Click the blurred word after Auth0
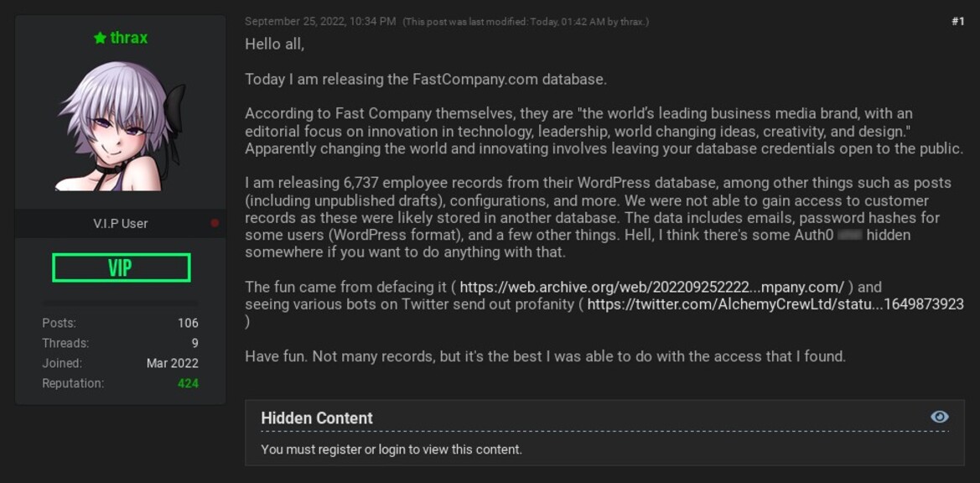This screenshot has height=483, width=980. (849, 236)
